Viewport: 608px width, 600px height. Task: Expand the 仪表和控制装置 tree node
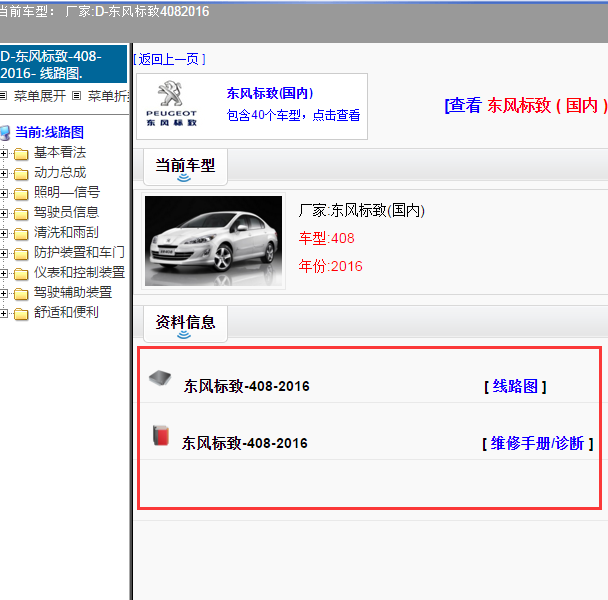point(3,273)
